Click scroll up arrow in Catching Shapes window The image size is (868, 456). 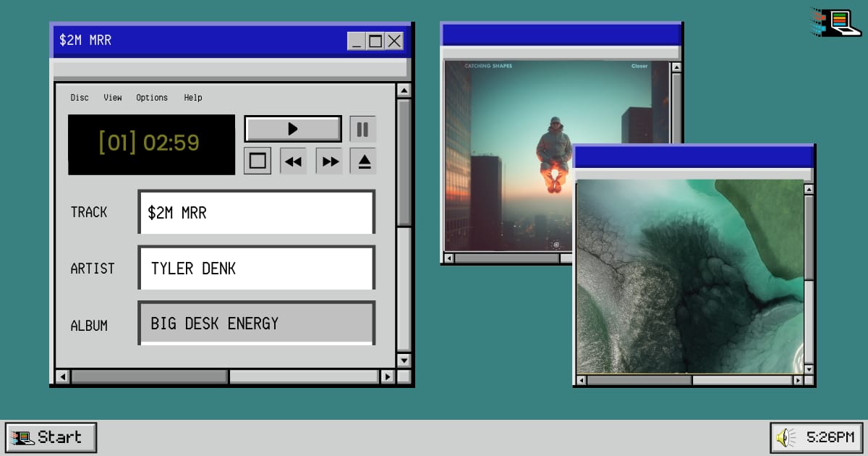pyautogui.click(x=676, y=67)
